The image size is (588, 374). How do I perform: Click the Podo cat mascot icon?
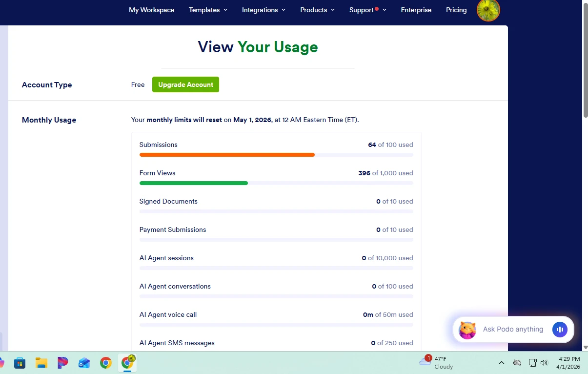pos(467,330)
